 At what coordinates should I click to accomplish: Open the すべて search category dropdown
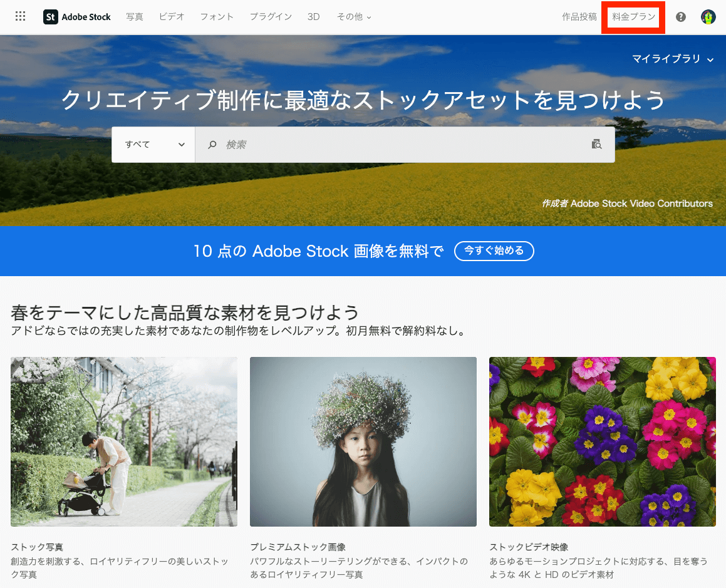click(153, 144)
